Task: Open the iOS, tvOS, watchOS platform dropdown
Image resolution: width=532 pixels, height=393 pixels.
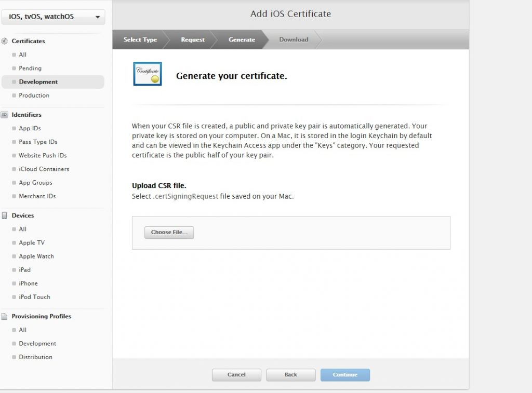Action: pyautogui.click(x=54, y=17)
